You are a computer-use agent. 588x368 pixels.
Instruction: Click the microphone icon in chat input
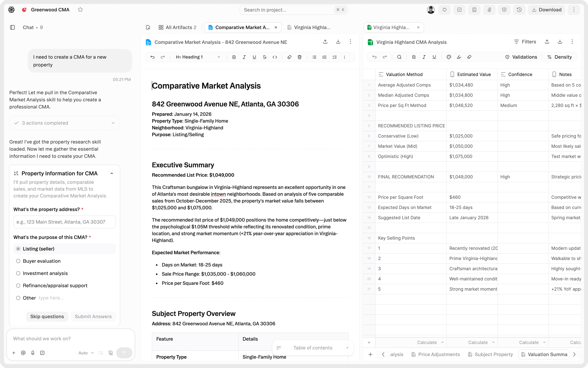(33, 353)
